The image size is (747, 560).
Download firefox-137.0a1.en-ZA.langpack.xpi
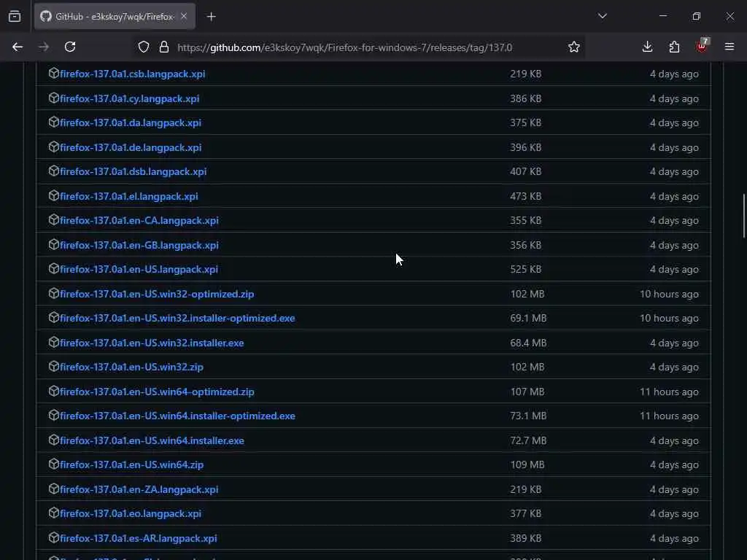tap(139, 489)
